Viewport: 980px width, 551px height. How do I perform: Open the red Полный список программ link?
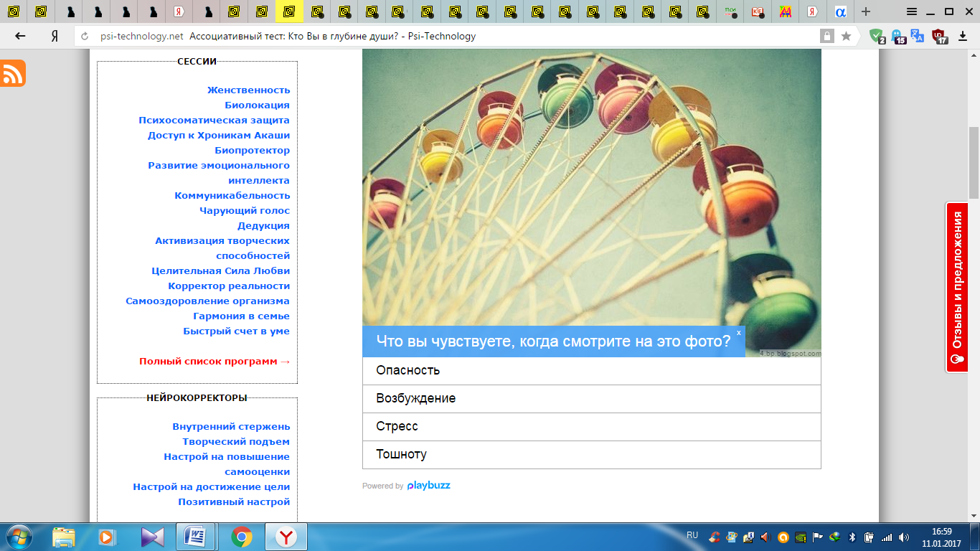[215, 361]
